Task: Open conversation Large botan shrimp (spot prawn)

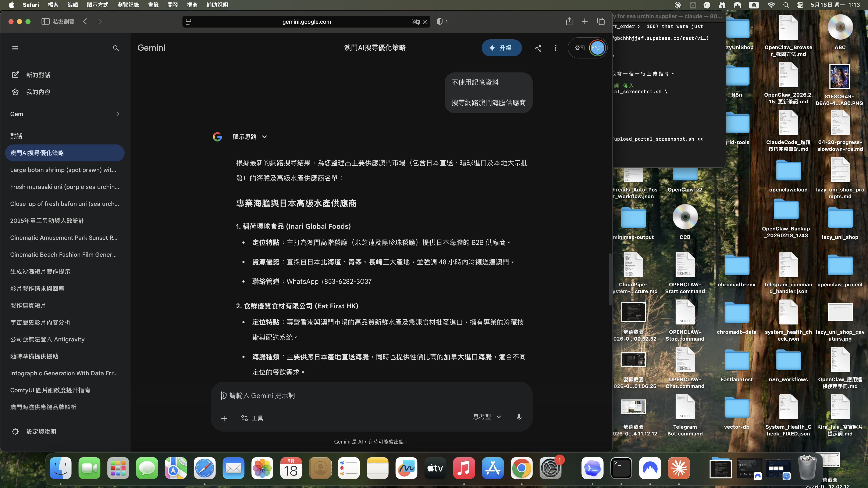Action: point(65,170)
